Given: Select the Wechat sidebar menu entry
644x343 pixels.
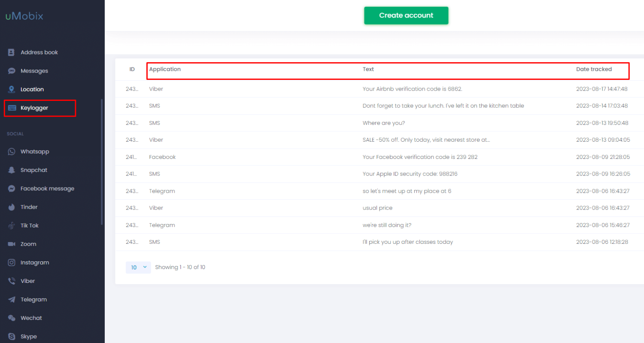Looking at the screenshot, I should [x=31, y=318].
